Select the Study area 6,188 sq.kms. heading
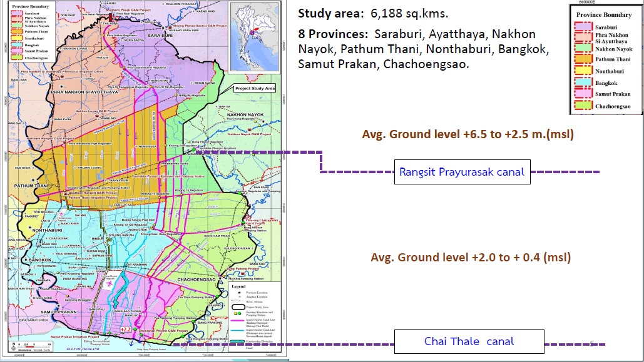The width and height of the screenshot is (644, 362). (365, 13)
